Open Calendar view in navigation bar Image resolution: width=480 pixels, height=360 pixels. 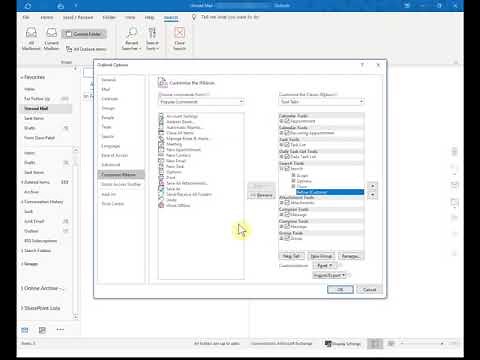pyautogui.click(x=42, y=330)
